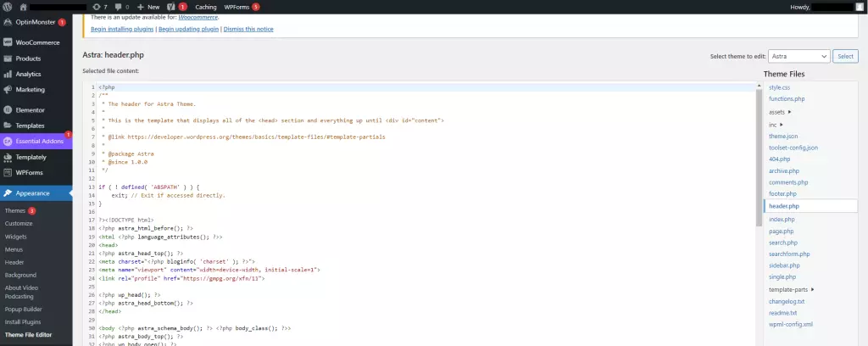Open sidebar.php in Theme Files

tap(784, 265)
